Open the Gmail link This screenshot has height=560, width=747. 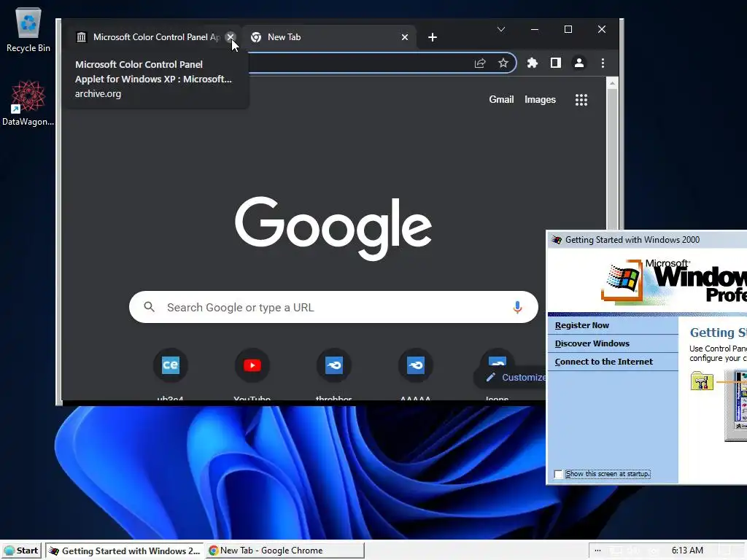501,99
